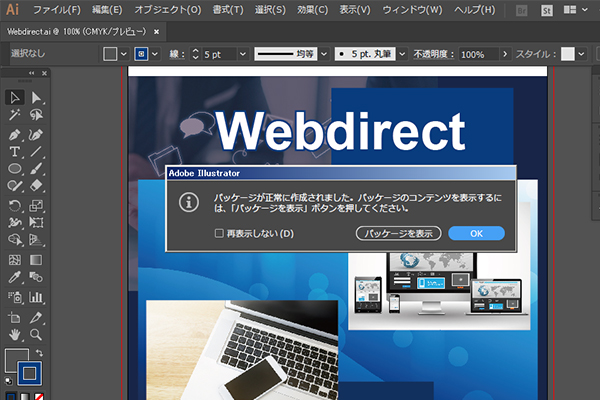Select the Rotate tool
The image size is (600, 400).
pos(15,206)
